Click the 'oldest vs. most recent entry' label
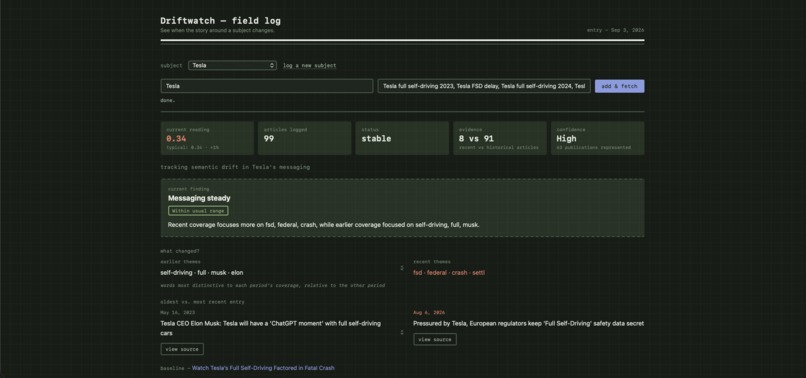 pos(203,302)
